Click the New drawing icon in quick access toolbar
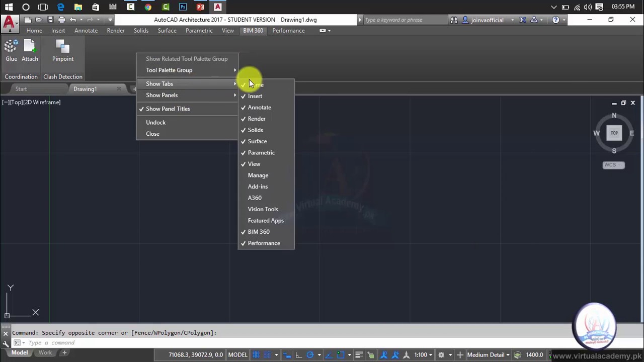 coord(28,20)
